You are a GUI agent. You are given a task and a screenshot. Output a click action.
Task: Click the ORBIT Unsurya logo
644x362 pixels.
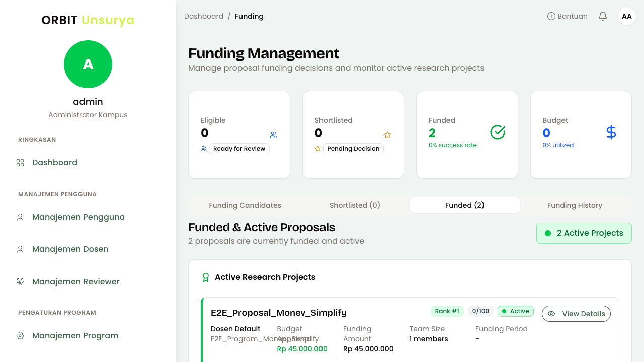pyautogui.click(x=88, y=20)
